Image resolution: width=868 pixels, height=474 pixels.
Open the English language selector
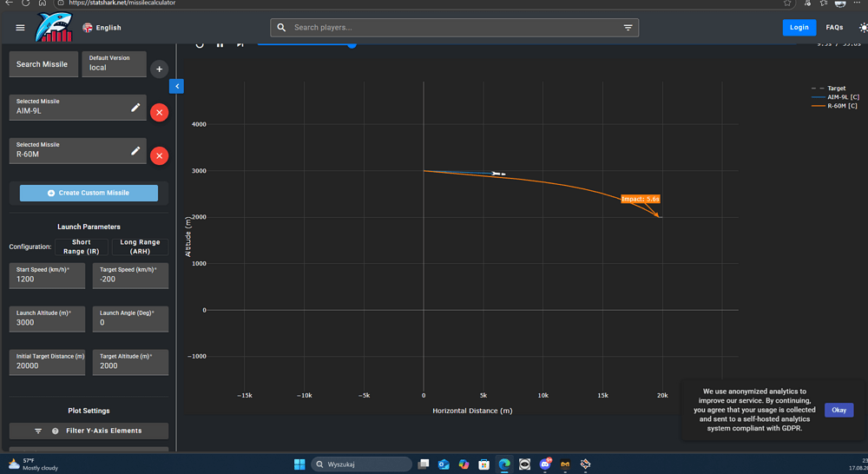pyautogui.click(x=102, y=28)
